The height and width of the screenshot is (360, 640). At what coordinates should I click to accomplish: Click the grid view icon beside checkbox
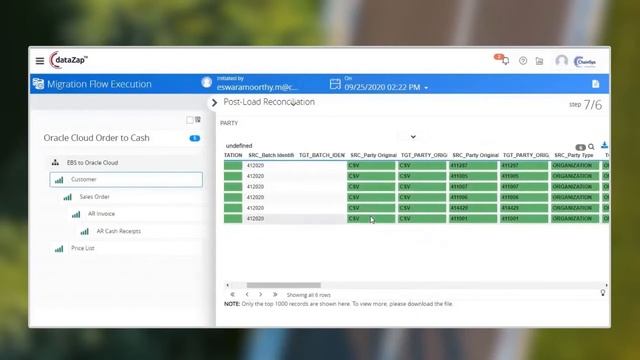(x=198, y=120)
